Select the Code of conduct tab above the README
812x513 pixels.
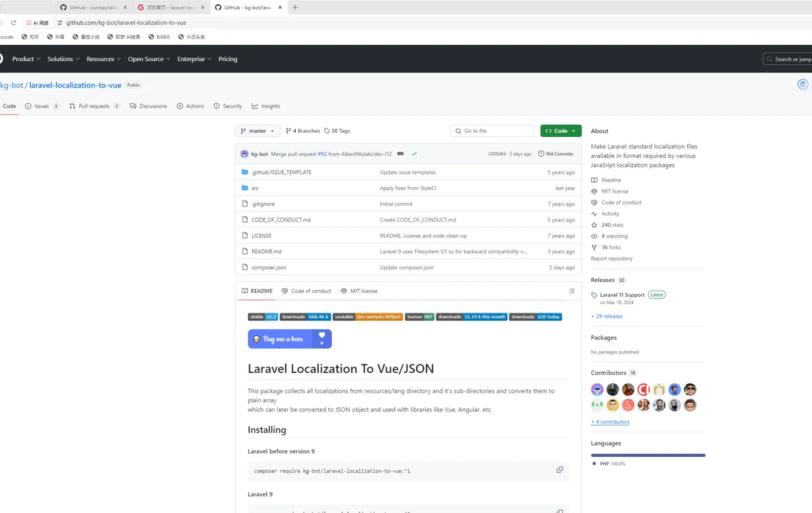(306, 291)
